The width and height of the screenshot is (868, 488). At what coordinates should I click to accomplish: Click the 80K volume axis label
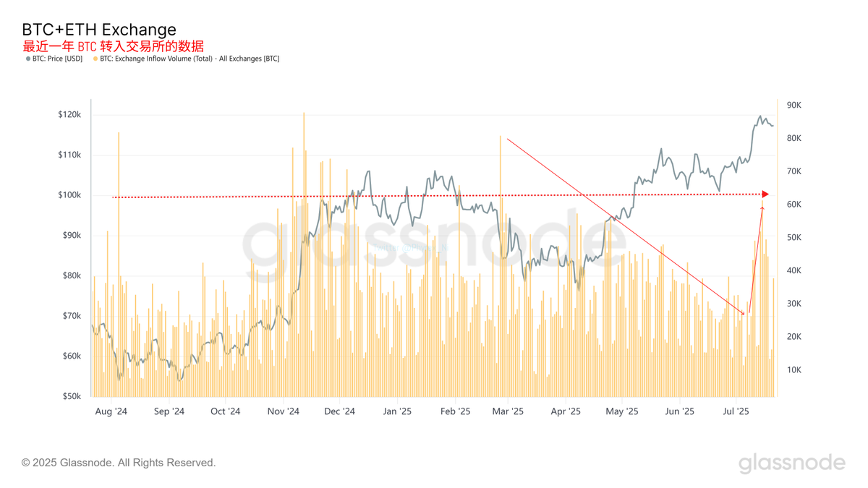[794, 139]
